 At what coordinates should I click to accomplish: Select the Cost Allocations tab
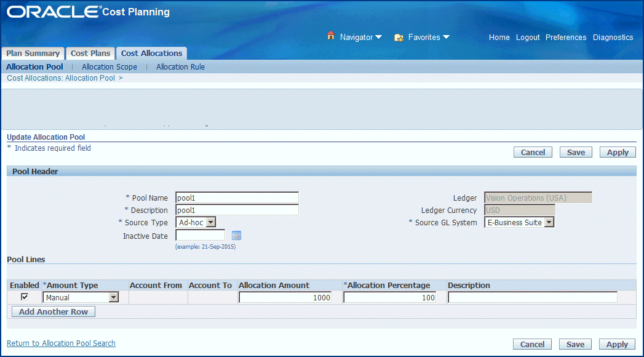pyautogui.click(x=151, y=53)
